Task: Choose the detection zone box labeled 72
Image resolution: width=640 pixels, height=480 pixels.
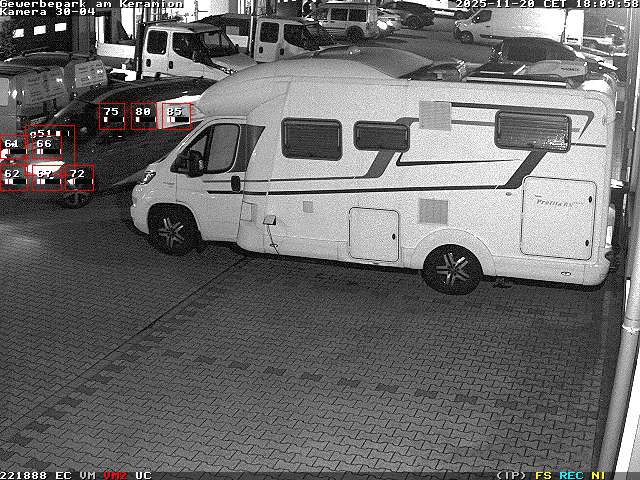Action: pyautogui.click(x=78, y=178)
